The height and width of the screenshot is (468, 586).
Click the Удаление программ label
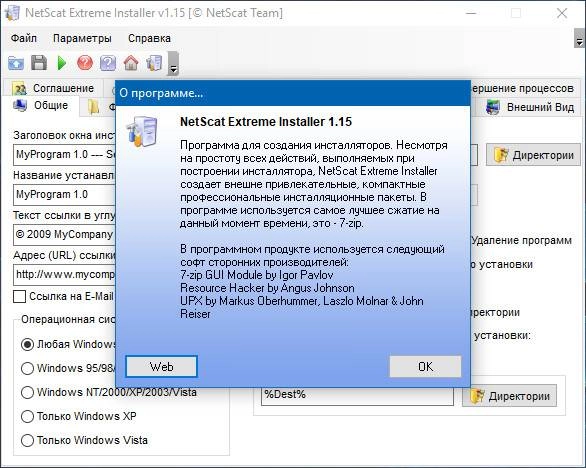pos(521,240)
